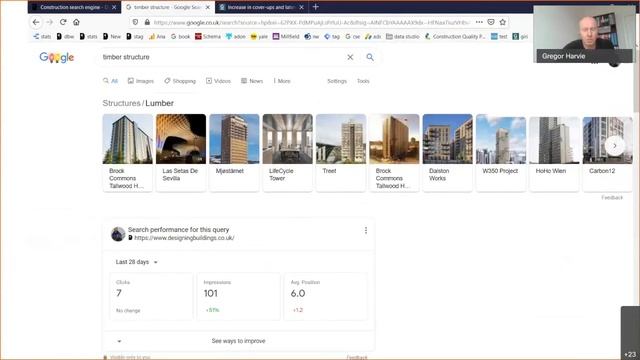Open search Settings
Screen dimensions: 640x360
pyautogui.click(x=337, y=81)
